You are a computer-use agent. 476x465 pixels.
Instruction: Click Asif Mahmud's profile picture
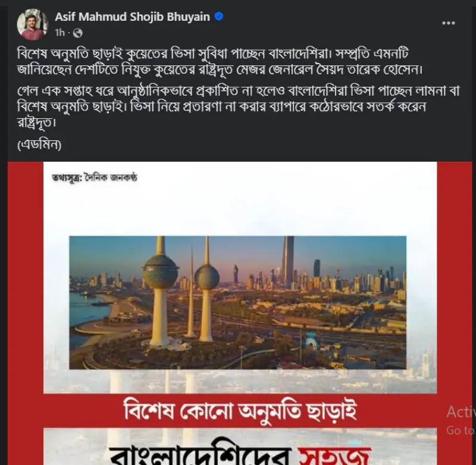click(33, 24)
